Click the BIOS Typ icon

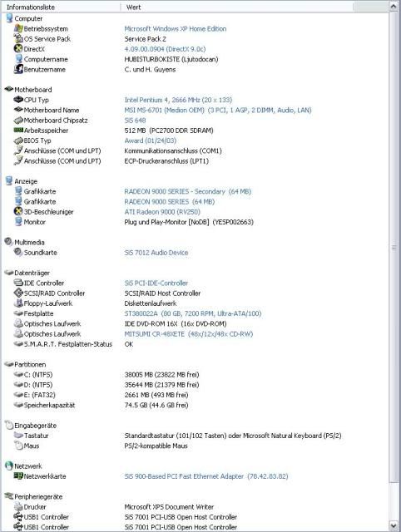(x=18, y=140)
